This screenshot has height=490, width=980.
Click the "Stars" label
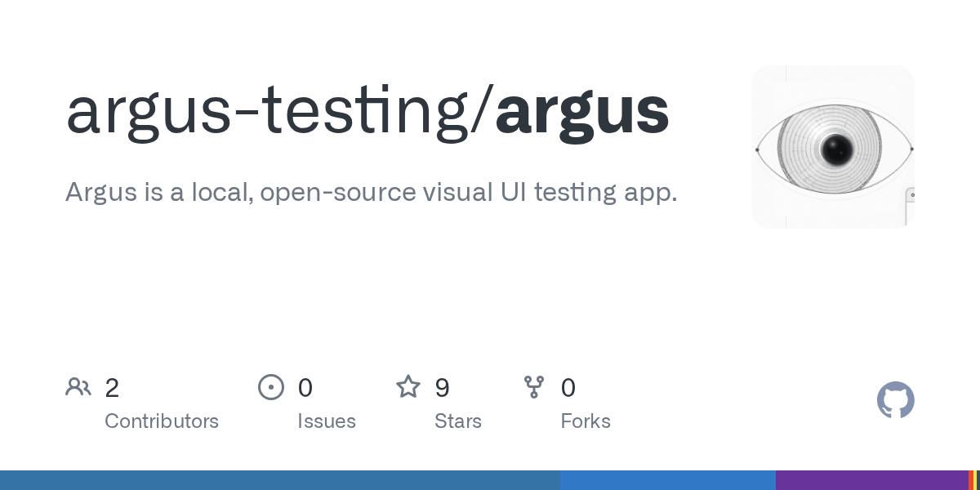coord(458,421)
